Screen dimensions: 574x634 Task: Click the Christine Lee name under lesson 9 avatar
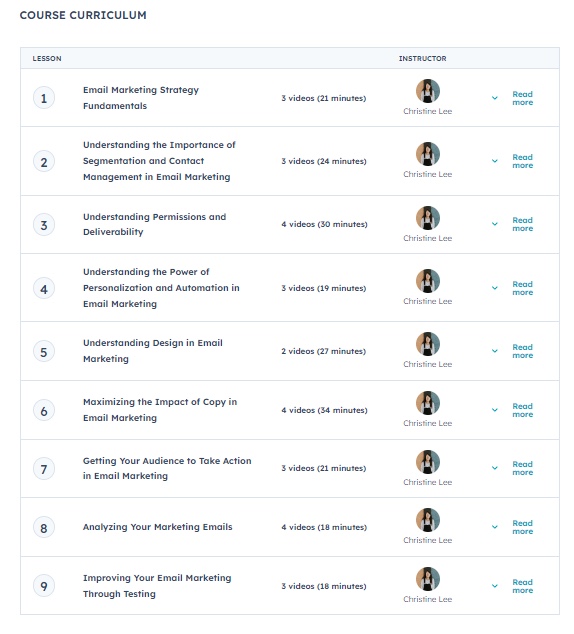[428, 599]
